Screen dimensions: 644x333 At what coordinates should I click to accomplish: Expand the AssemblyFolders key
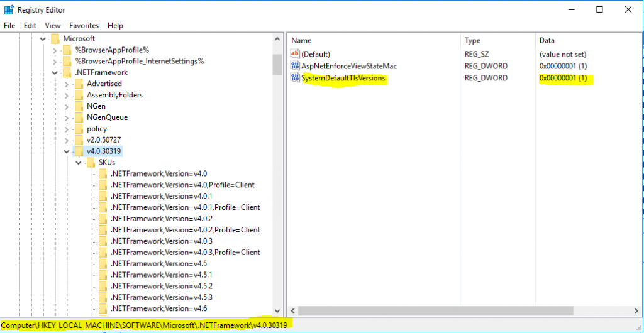pyautogui.click(x=67, y=95)
